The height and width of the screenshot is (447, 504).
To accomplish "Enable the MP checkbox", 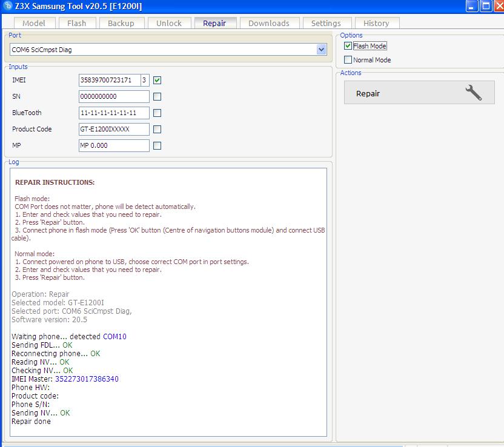I will pos(157,145).
